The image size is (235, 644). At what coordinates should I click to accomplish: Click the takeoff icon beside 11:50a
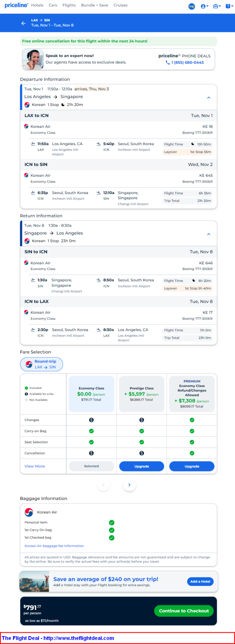click(x=33, y=144)
